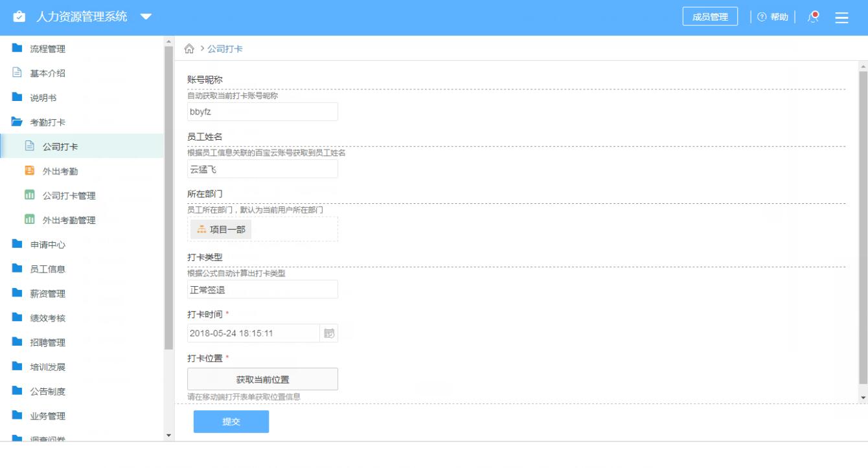Click the form scrollbar up arrow
The height and width of the screenshot is (468, 868).
[x=862, y=66]
